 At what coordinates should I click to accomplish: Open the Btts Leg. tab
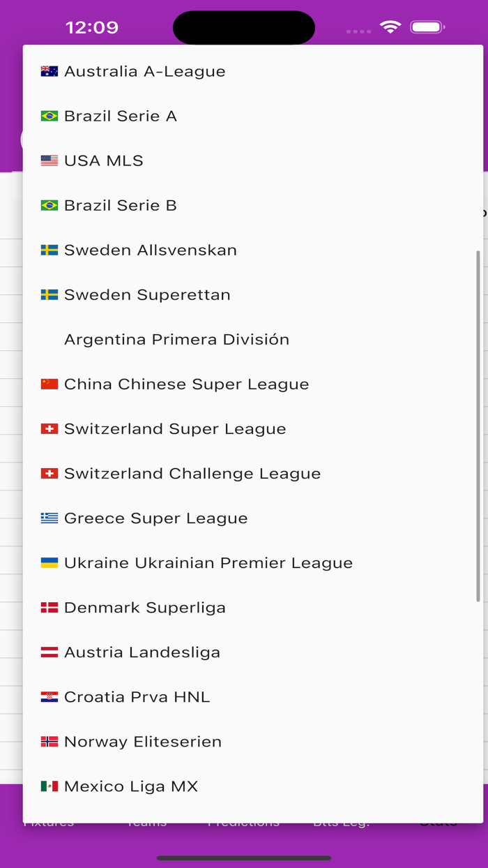(342, 822)
